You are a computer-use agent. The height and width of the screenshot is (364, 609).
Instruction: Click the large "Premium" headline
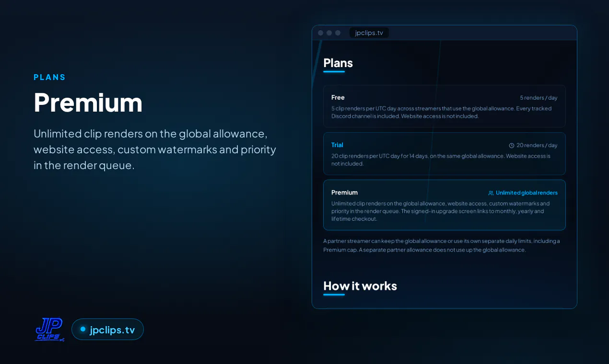pyautogui.click(x=88, y=102)
